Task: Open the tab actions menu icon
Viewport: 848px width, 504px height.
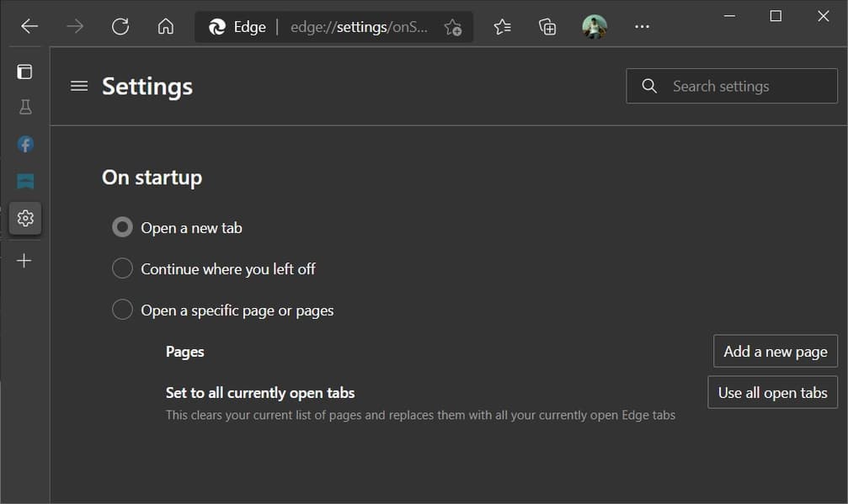Action: click(25, 72)
